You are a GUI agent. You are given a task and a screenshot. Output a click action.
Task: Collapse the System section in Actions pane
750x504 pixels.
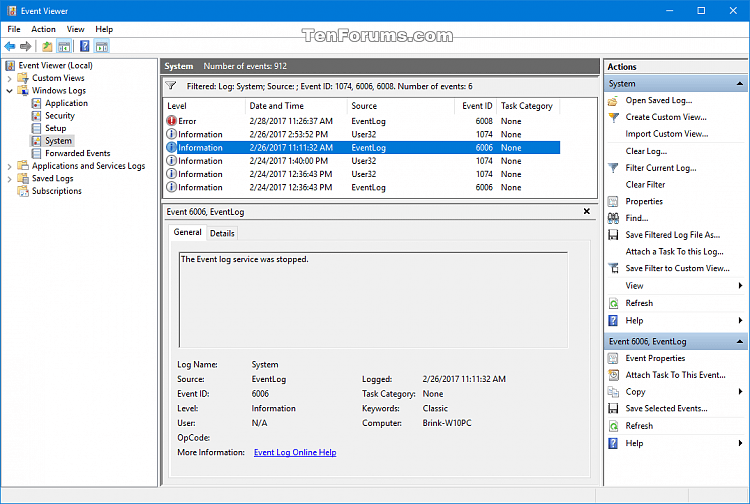tap(739, 84)
